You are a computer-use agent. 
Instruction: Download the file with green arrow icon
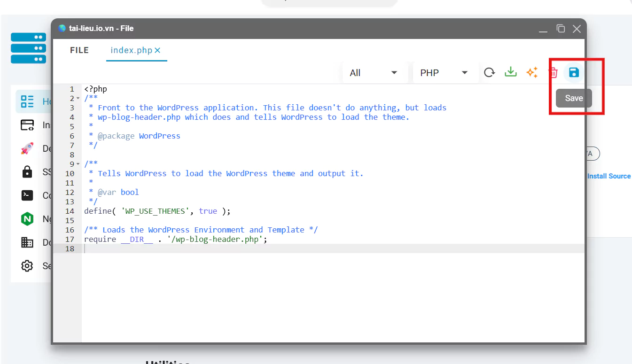point(510,72)
